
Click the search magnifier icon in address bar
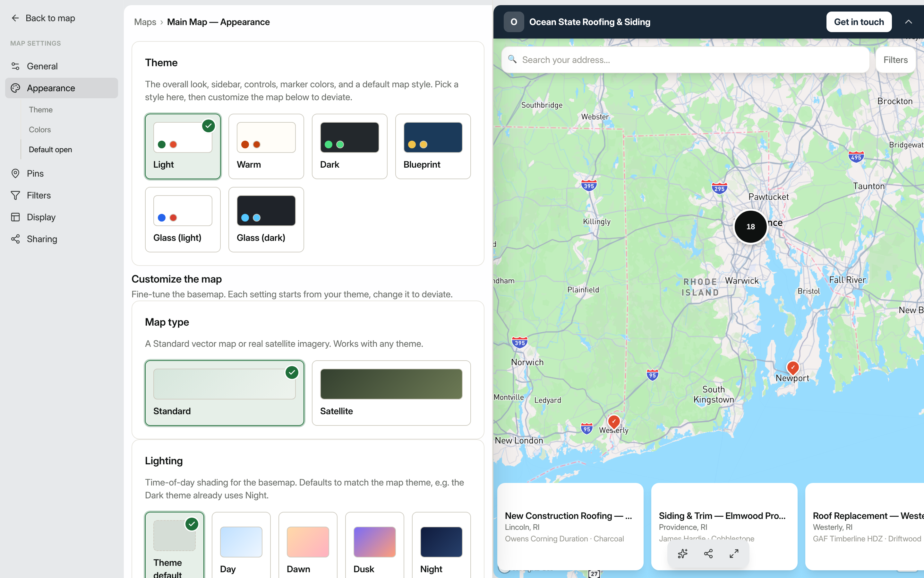pos(512,59)
